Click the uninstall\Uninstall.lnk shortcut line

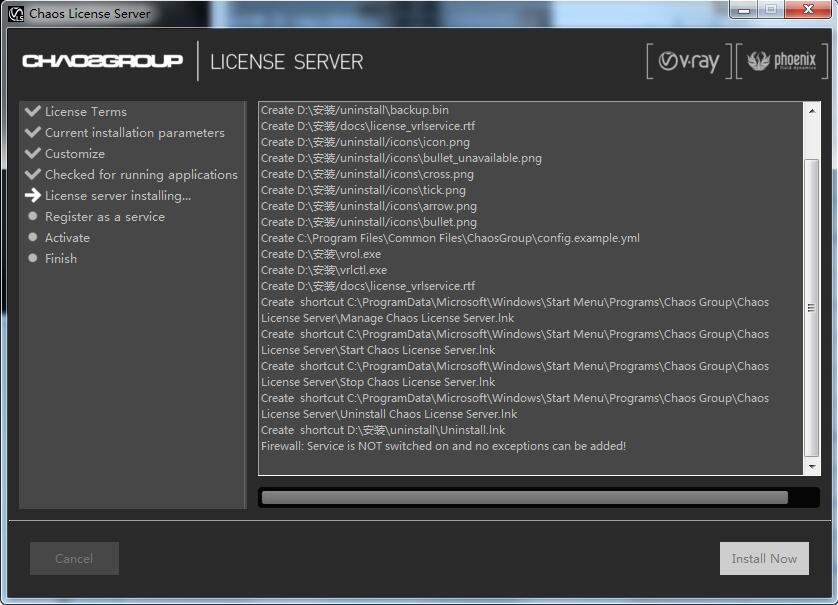point(383,430)
